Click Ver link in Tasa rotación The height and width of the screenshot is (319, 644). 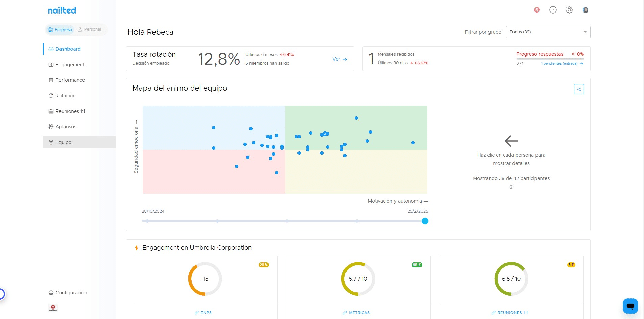pyautogui.click(x=339, y=59)
